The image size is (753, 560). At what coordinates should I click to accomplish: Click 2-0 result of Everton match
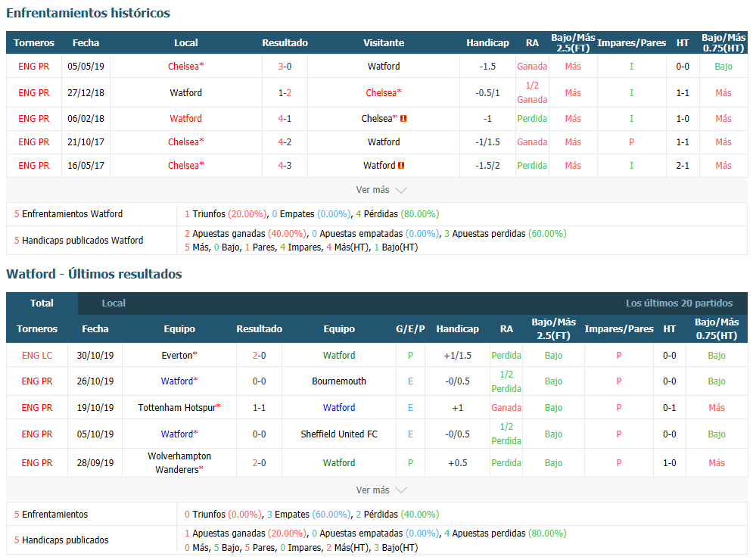[x=260, y=356]
